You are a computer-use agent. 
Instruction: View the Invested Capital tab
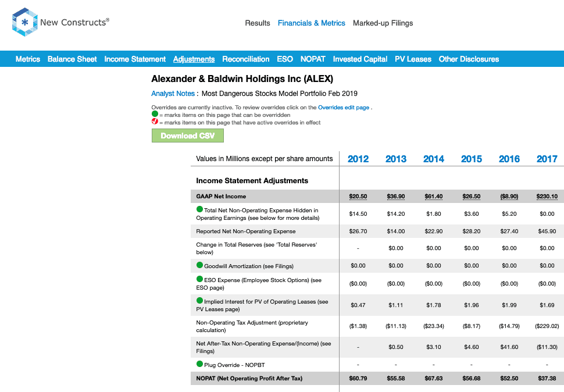click(360, 59)
